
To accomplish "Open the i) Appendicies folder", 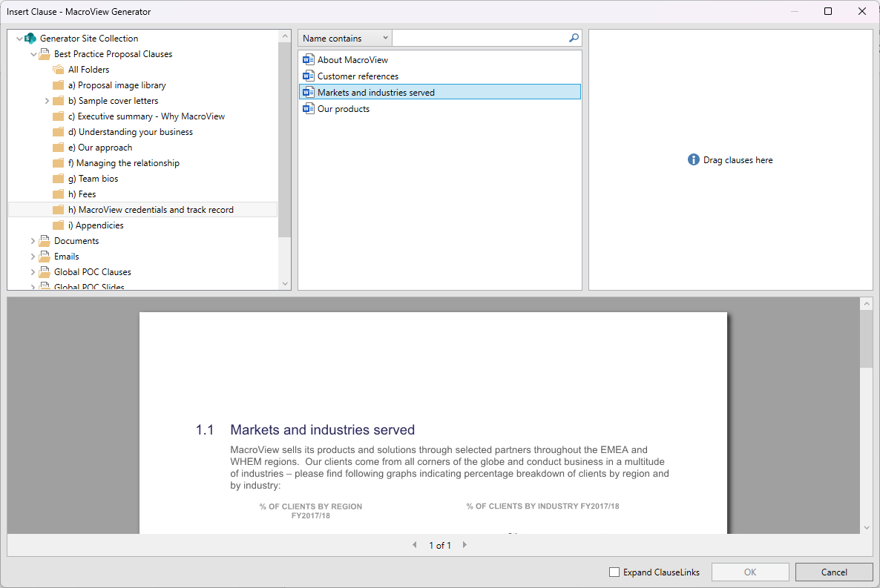I will click(x=96, y=225).
